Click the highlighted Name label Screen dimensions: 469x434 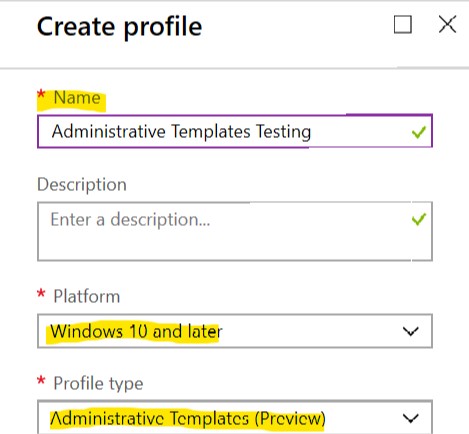(77, 98)
